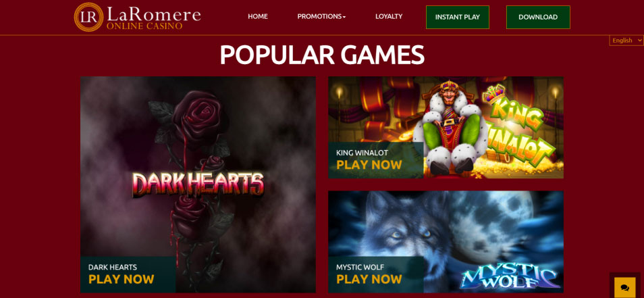
Task: Click the Instant Play button
Action: click(x=458, y=18)
